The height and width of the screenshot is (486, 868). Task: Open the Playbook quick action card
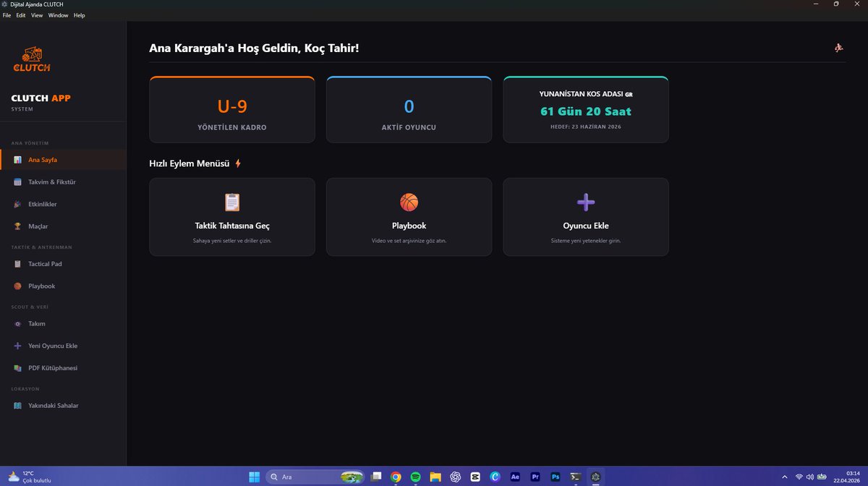click(409, 216)
